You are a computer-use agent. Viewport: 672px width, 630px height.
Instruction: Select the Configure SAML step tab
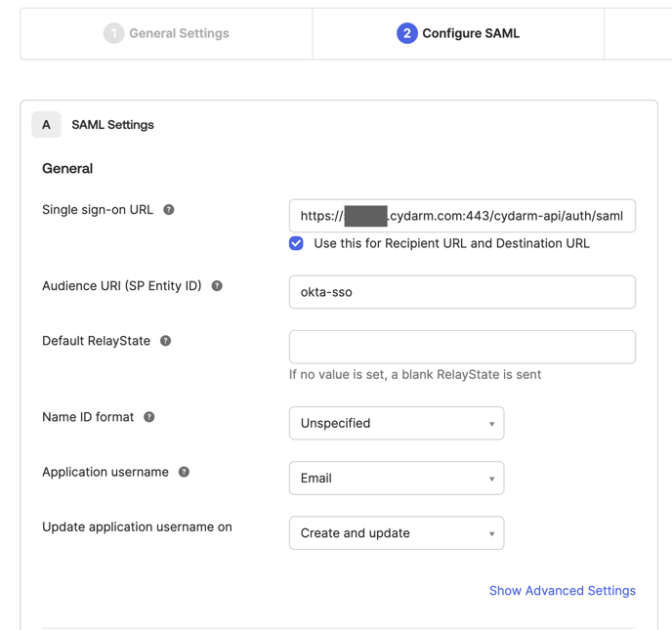click(458, 33)
